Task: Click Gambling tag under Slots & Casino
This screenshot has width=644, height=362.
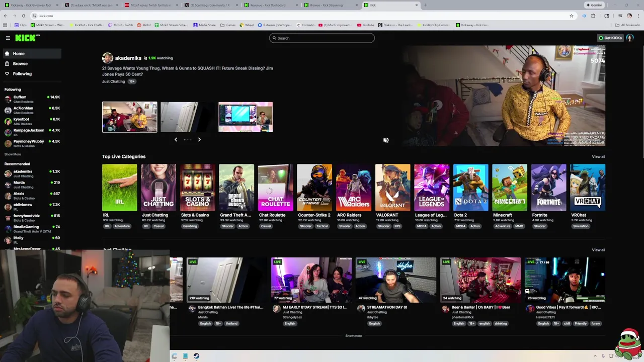Action: [190, 226]
